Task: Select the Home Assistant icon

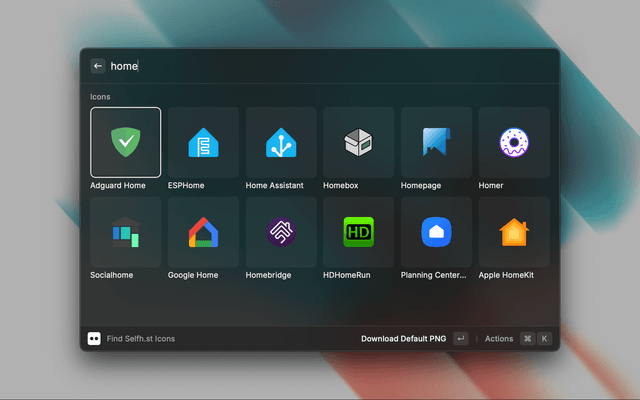Action: (281, 142)
